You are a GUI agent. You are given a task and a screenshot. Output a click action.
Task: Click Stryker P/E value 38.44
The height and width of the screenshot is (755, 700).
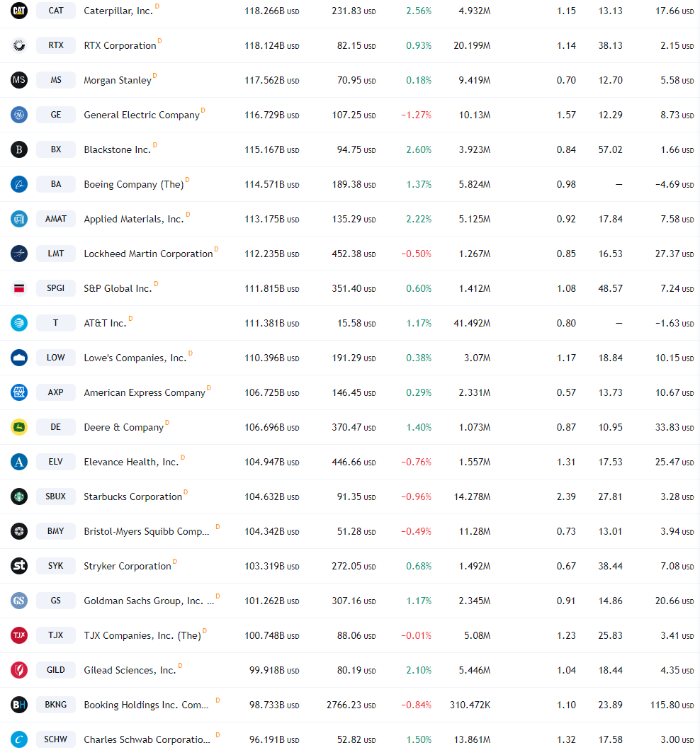(x=611, y=567)
